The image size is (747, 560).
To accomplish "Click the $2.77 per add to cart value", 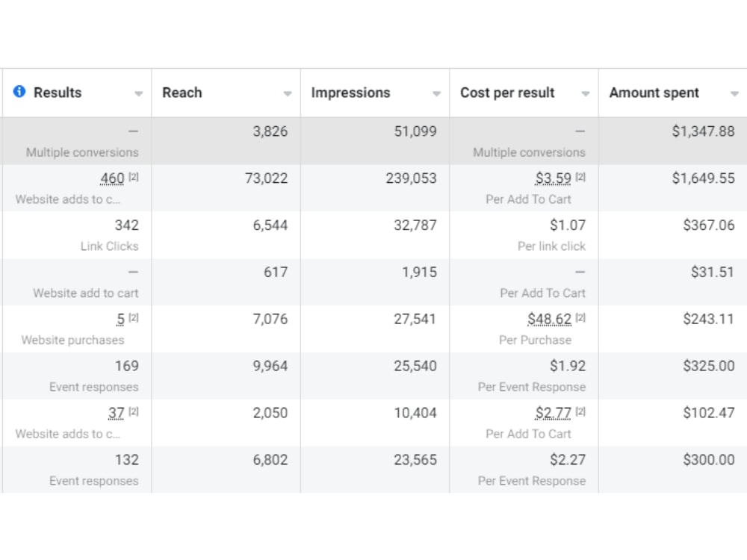I will 553,413.
